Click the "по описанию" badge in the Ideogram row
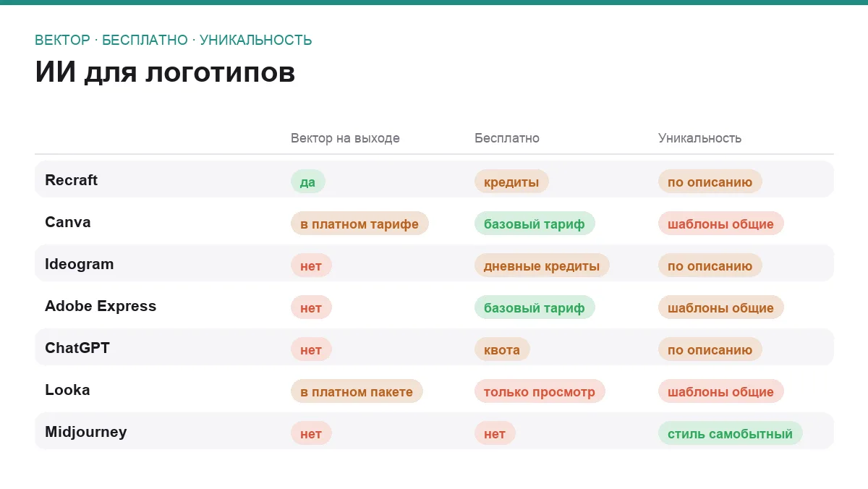868x489 pixels. tap(710, 265)
